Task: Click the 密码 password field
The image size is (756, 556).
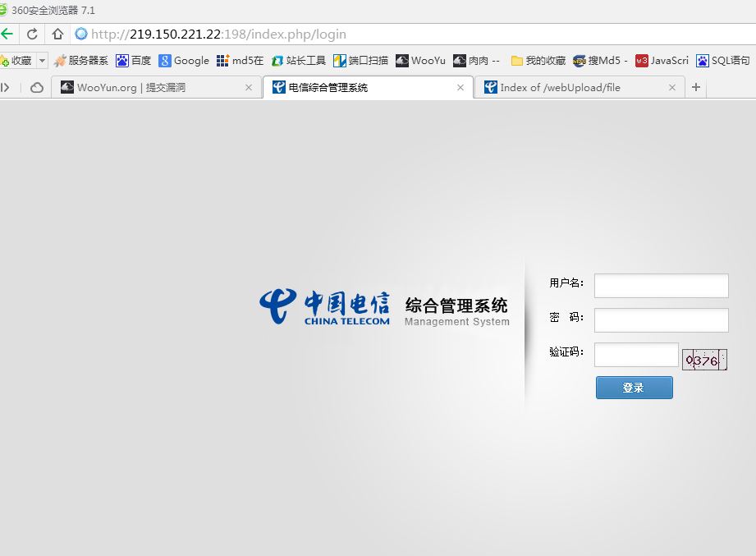Action: [x=661, y=320]
